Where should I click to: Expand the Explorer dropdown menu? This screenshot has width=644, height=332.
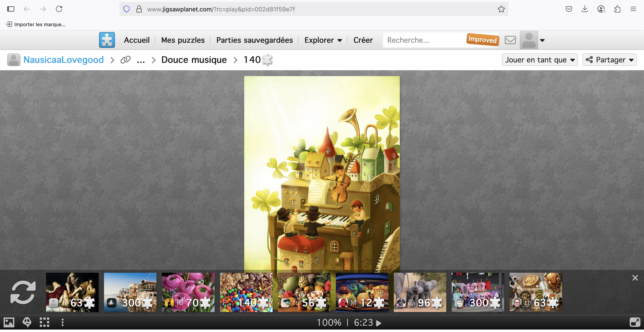pyautogui.click(x=323, y=40)
